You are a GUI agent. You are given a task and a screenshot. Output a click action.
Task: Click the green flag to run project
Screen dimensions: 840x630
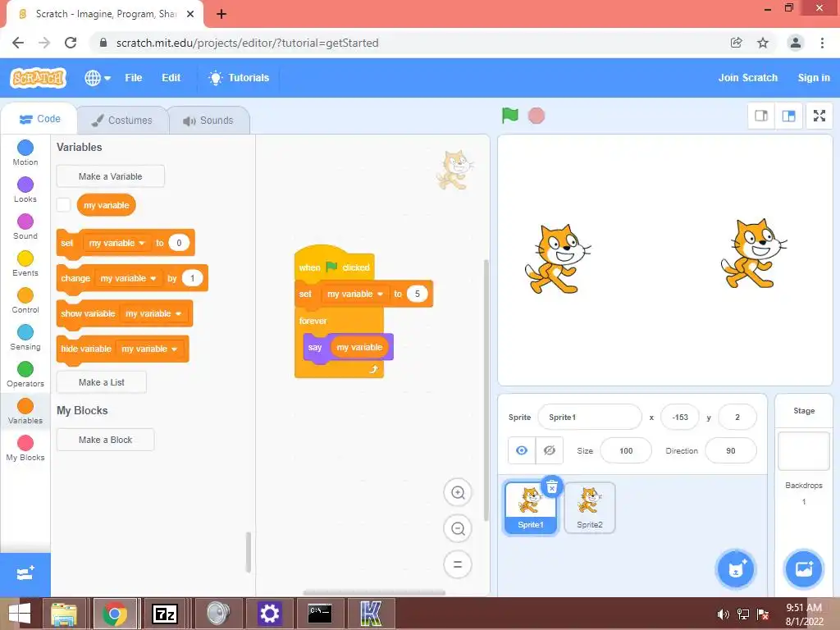coord(510,115)
